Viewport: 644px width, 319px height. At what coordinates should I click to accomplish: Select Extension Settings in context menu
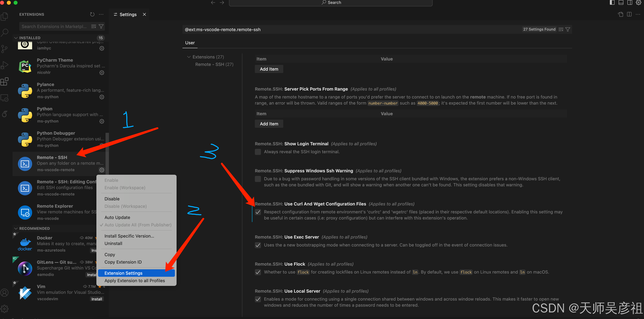coord(123,273)
